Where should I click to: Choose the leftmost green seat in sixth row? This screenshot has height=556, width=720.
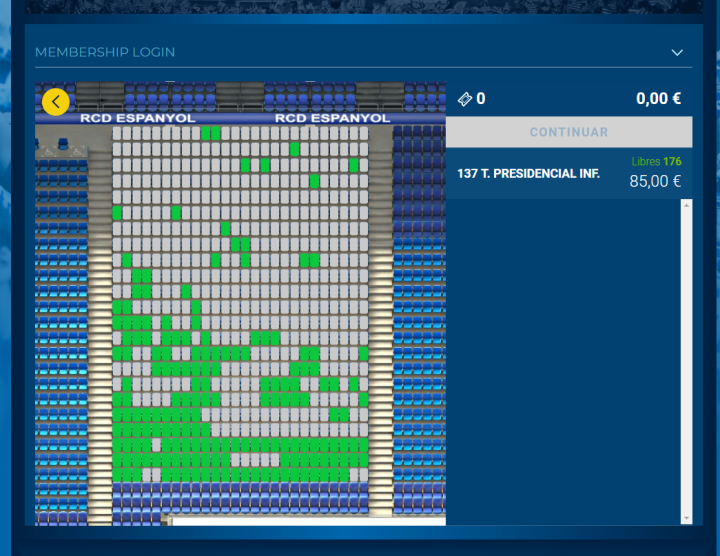[117, 213]
